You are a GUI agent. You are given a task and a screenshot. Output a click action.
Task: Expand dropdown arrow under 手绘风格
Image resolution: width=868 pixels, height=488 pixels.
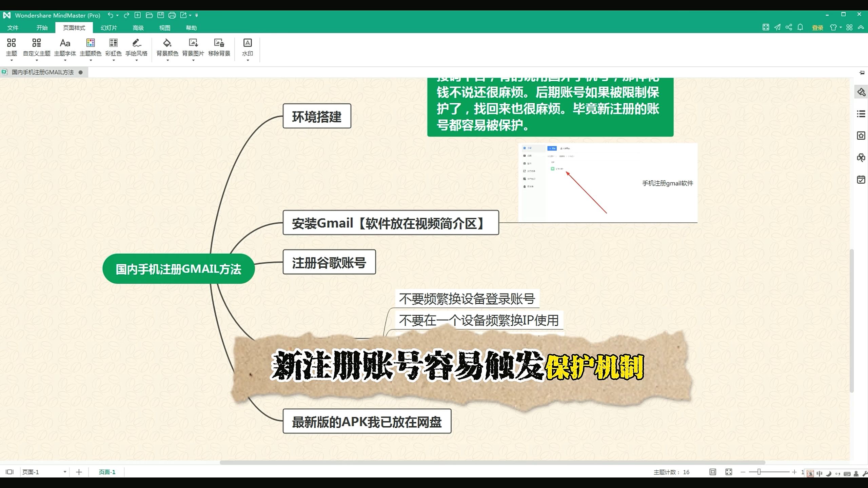pos(137,60)
